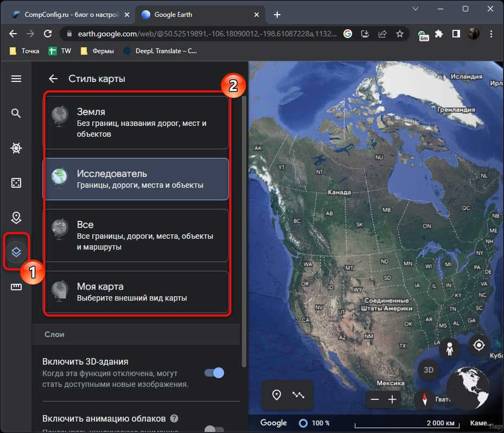Screen dimensions: 504x433
Task: Open the Google Earth hamburger menu
Action: pos(16,79)
